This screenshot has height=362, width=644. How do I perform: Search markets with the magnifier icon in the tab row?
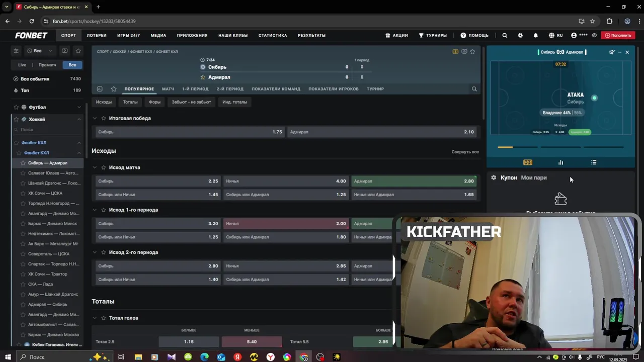click(474, 89)
